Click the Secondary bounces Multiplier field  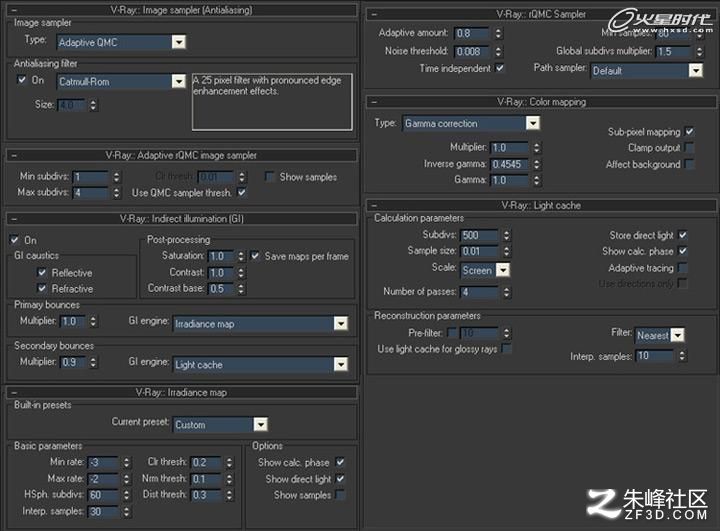pyautogui.click(x=73, y=362)
